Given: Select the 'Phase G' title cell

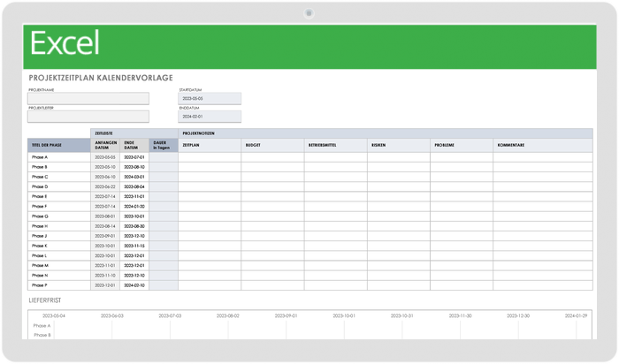Looking at the screenshot, I should 59,216.
